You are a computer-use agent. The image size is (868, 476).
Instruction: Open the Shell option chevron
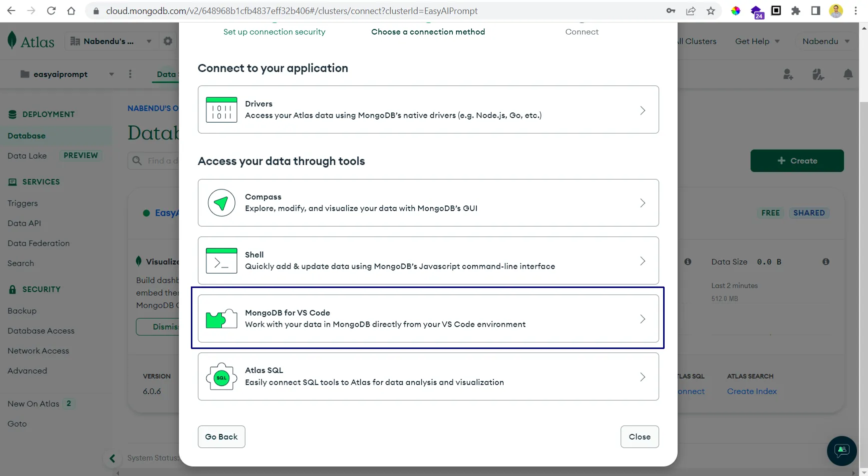[643, 261]
